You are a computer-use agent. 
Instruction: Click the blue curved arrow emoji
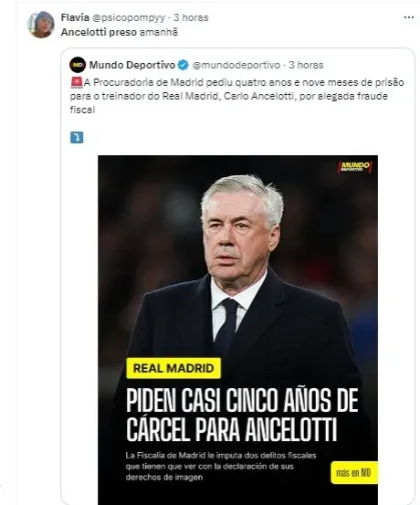(77, 138)
